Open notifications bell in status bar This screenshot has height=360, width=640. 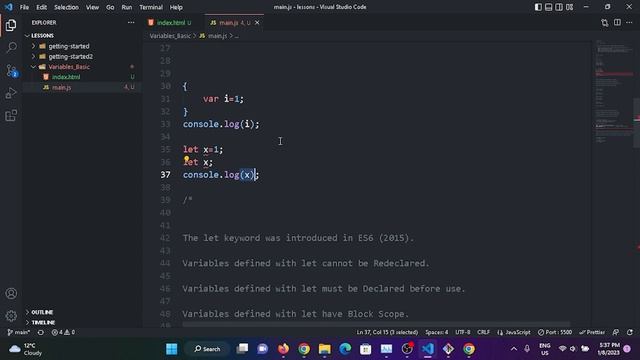(x=630, y=332)
